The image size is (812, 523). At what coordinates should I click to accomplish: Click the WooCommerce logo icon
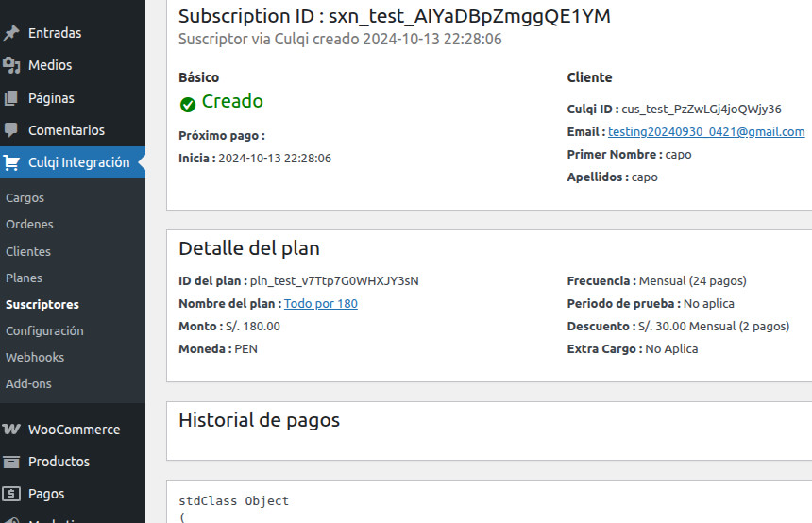pyautogui.click(x=11, y=430)
